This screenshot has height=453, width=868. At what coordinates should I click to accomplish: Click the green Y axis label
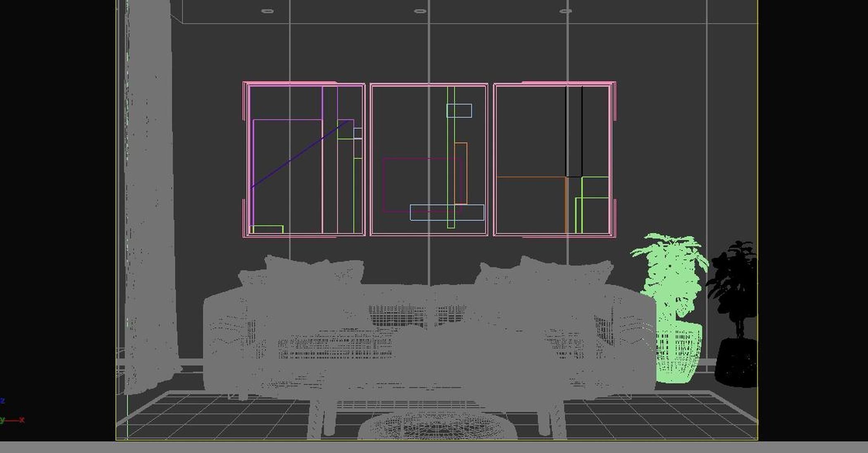[2, 420]
